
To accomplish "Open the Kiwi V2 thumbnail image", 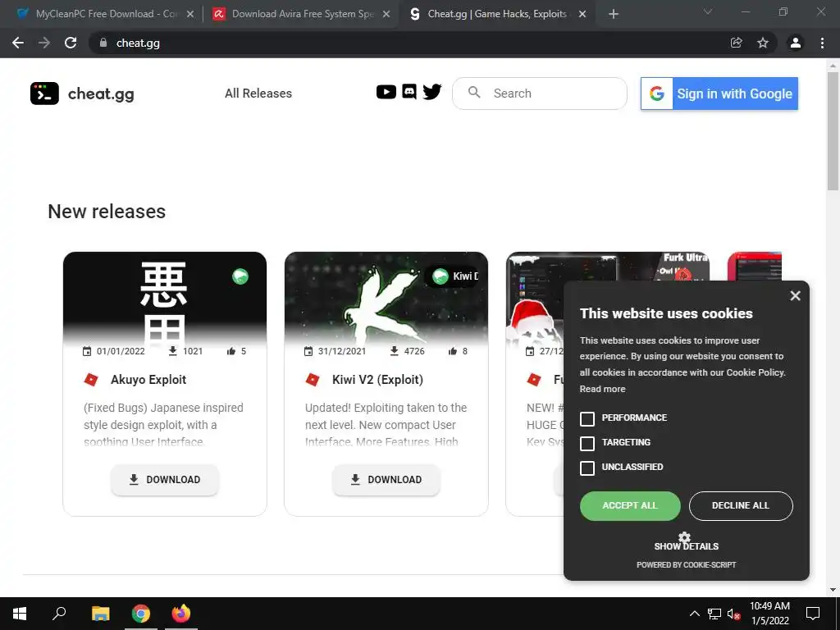I will [x=386, y=298].
